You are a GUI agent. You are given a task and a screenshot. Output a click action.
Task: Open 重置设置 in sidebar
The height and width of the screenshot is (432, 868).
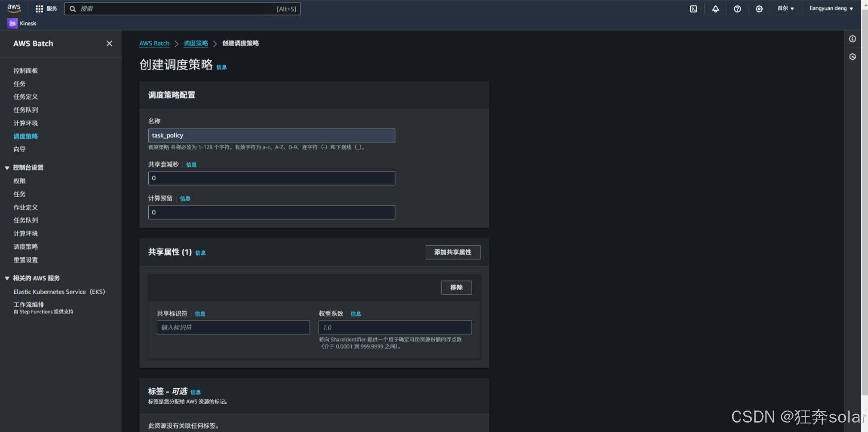tap(25, 260)
